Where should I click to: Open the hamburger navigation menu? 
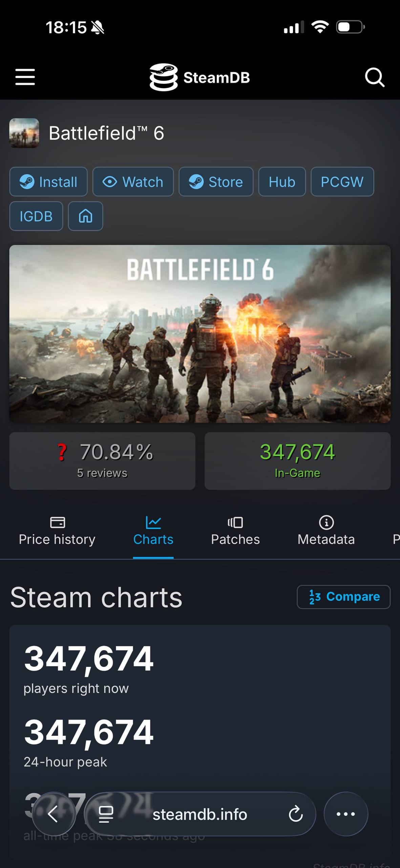click(x=25, y=77)
